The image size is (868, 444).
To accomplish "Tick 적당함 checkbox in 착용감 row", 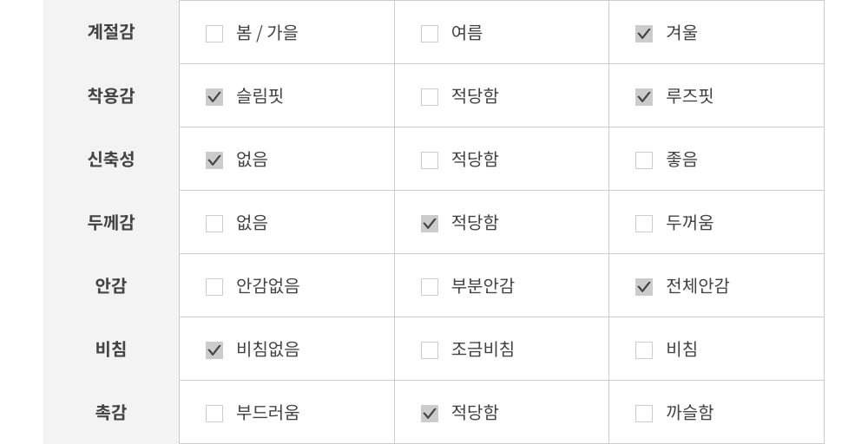I will [430, 97].
